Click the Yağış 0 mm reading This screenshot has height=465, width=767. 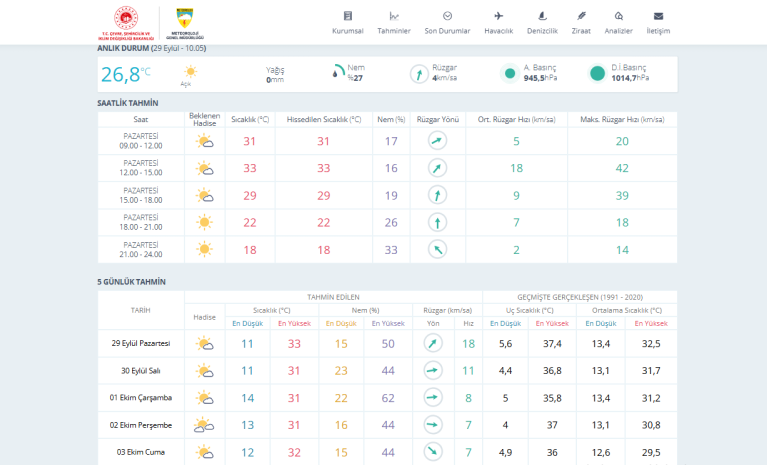275,74
